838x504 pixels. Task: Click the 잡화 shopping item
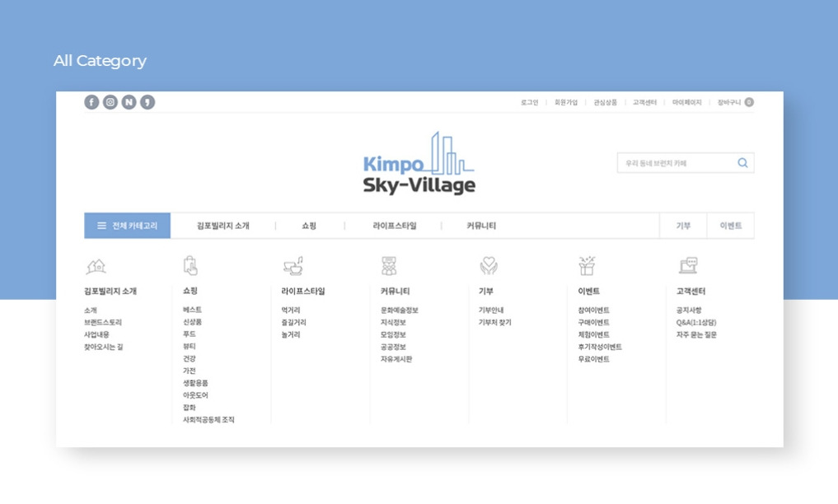coord(190,408)
